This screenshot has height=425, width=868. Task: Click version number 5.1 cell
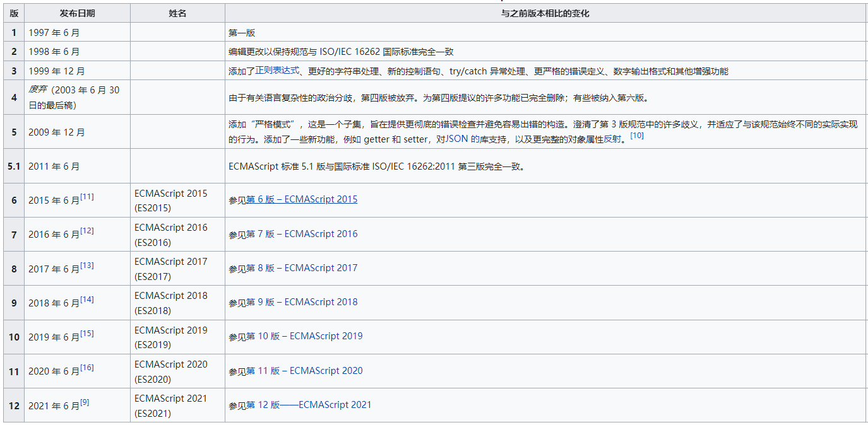[x=14, y=166]
